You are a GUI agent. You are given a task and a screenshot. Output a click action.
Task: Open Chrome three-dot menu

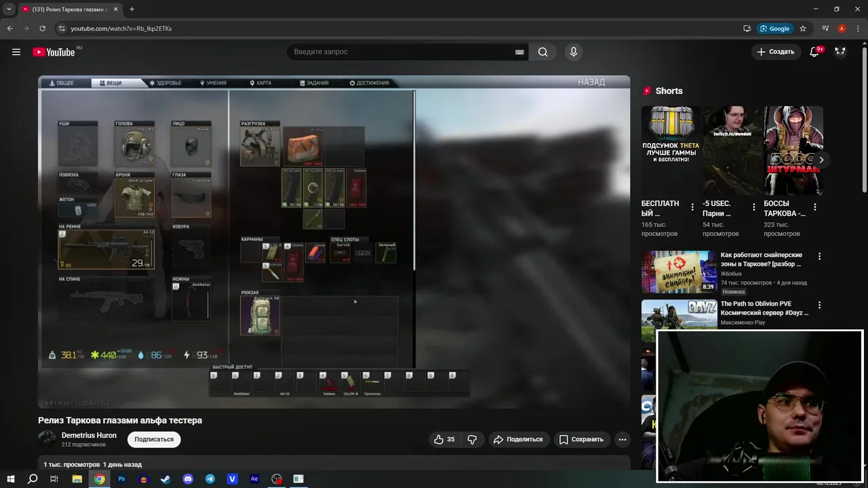point(858,28)
